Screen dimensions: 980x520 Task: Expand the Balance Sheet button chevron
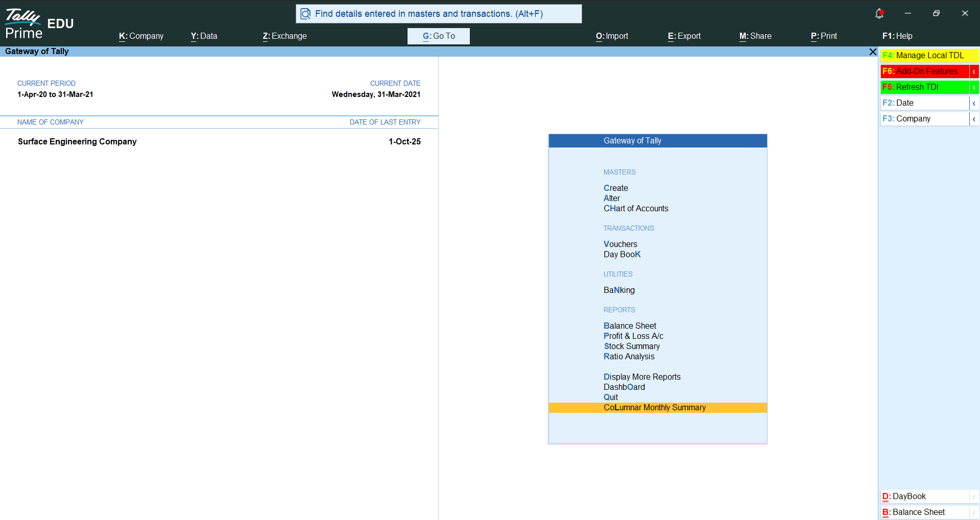[x=974, y=512]
